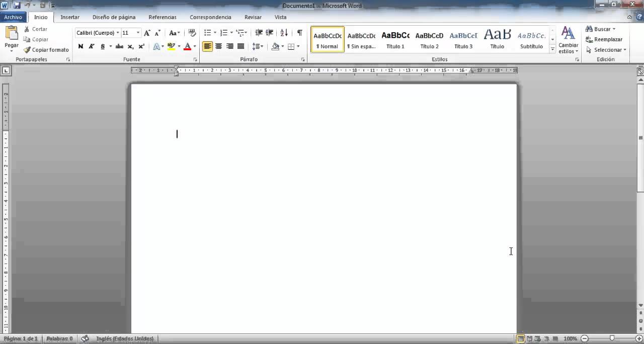Screen dimensions: 644x344
Task: Open the Seleccionar dropdown
Action: coord(606,50)
